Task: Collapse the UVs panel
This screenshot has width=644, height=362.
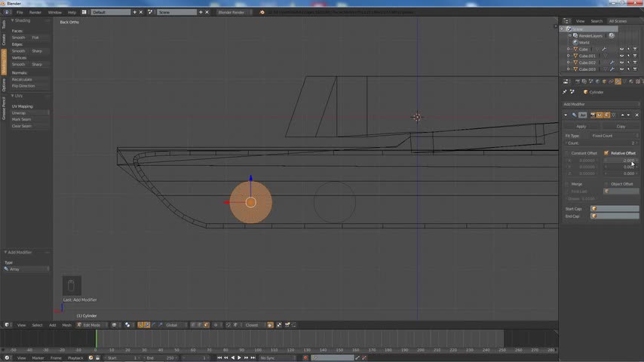Action: click(12, 96)
